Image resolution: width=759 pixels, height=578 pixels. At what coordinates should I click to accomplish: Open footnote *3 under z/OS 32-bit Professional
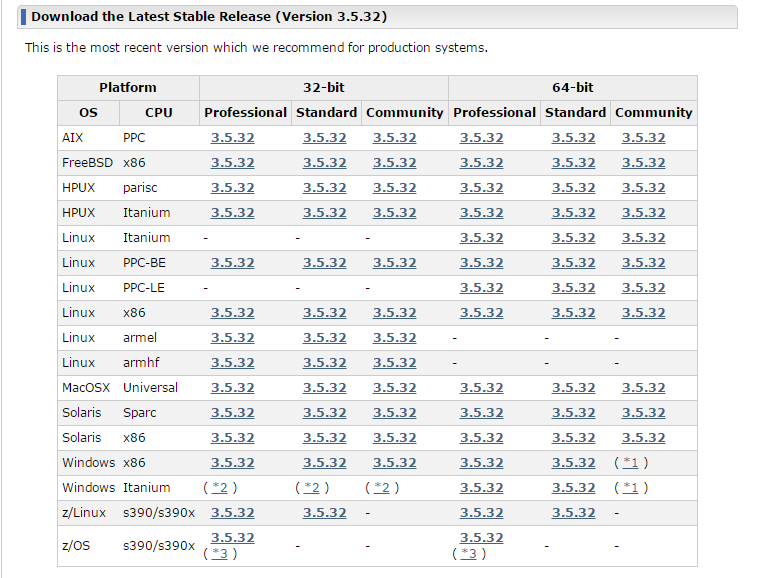(x=219, y=553)
